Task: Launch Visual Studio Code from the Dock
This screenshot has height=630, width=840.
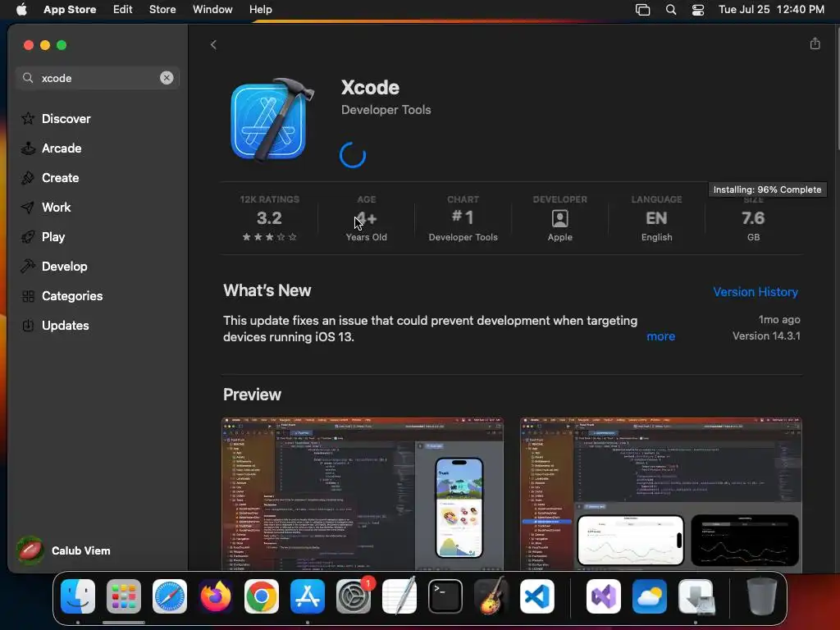Action: 537,596
